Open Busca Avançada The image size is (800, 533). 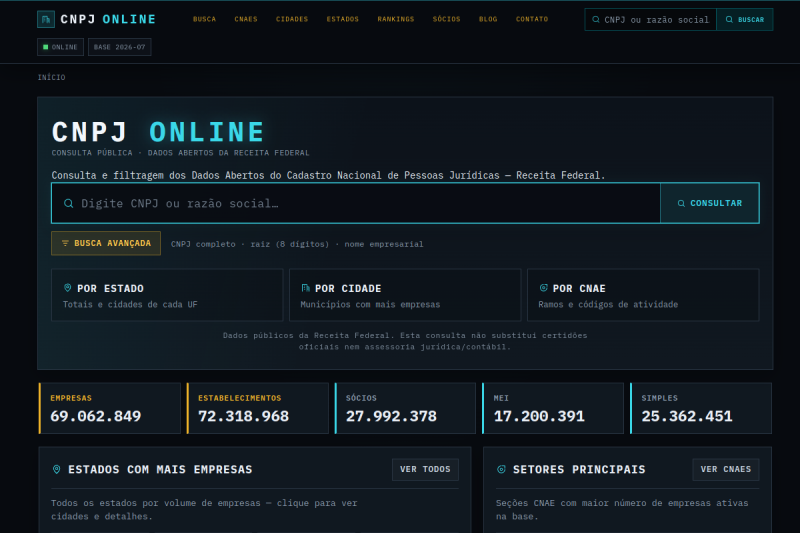tap(106, 243)
